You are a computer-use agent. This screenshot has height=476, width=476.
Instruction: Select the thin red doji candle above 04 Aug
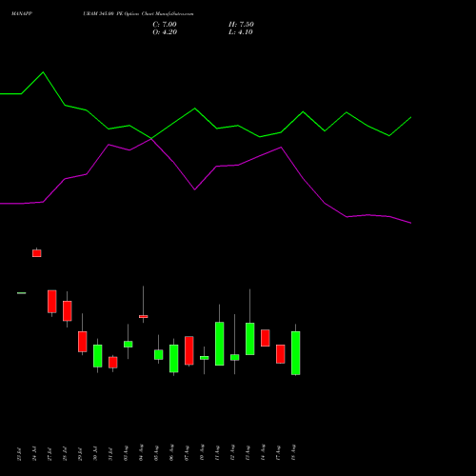click(x=144, y=316)
